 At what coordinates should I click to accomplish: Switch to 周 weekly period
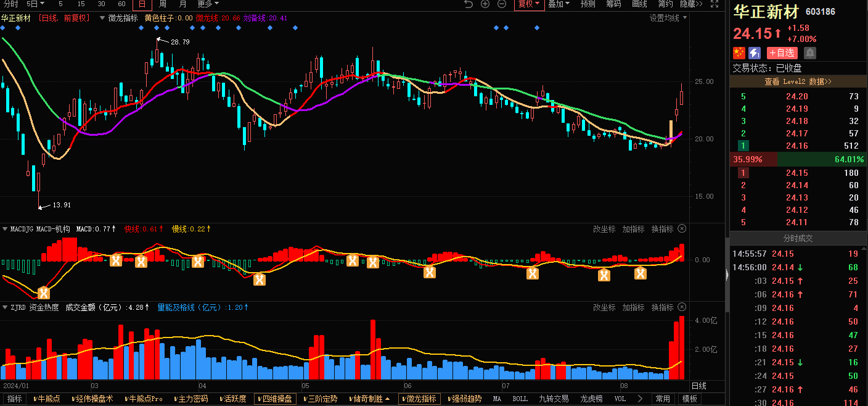coord(162,4)
